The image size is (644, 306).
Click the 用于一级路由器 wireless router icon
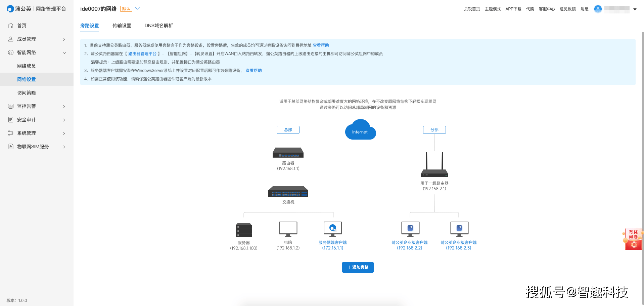click(434, 165)
